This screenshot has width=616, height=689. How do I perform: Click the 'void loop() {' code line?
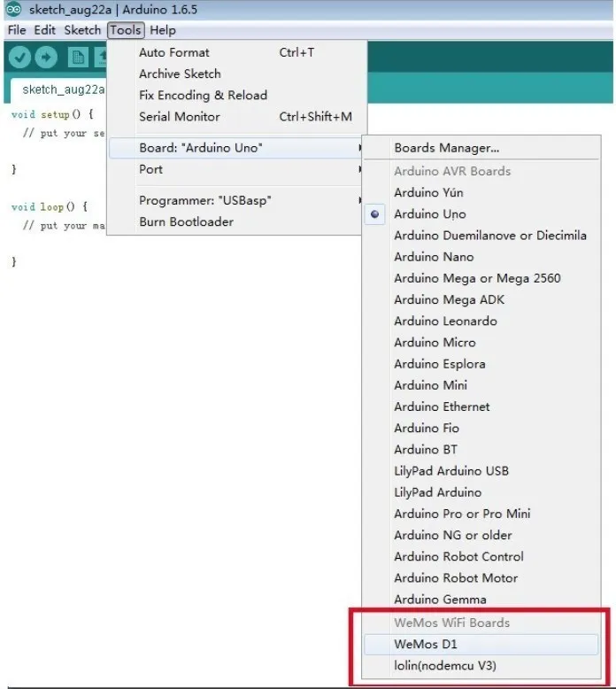tap(50, 206)
